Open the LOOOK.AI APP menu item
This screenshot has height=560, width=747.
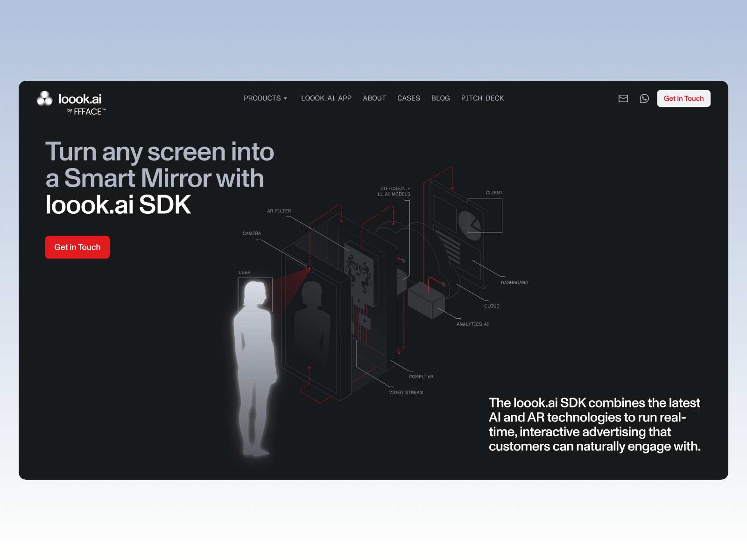click(x=326, y=98)
